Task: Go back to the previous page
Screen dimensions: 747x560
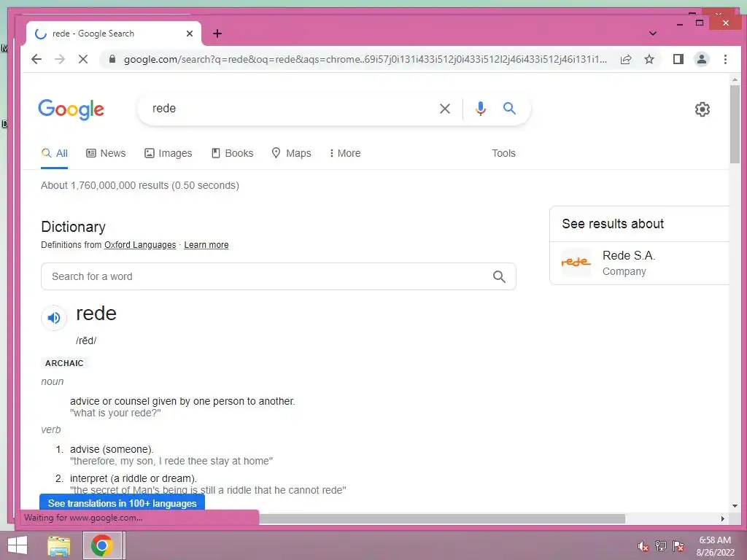Action: click(36, 59)
